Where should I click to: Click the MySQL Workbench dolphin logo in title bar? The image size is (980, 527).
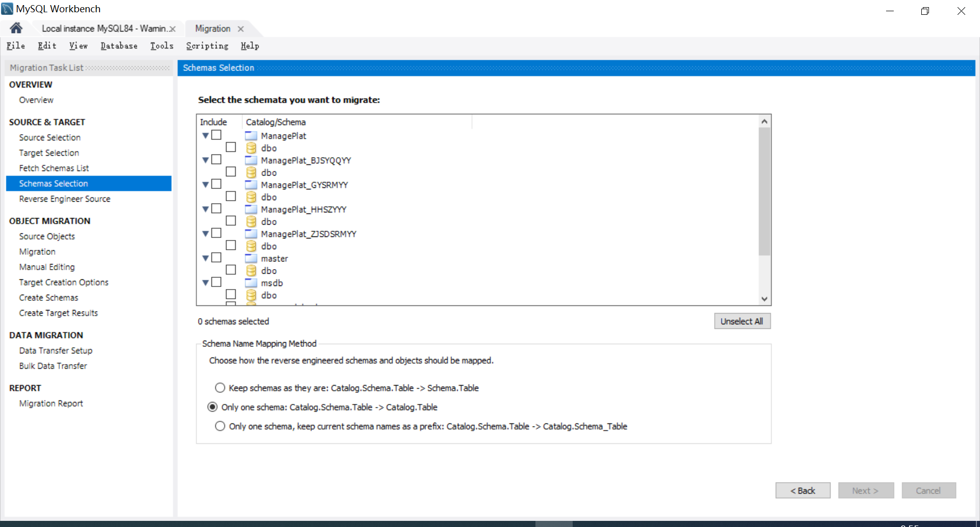(x=7, y=9)
